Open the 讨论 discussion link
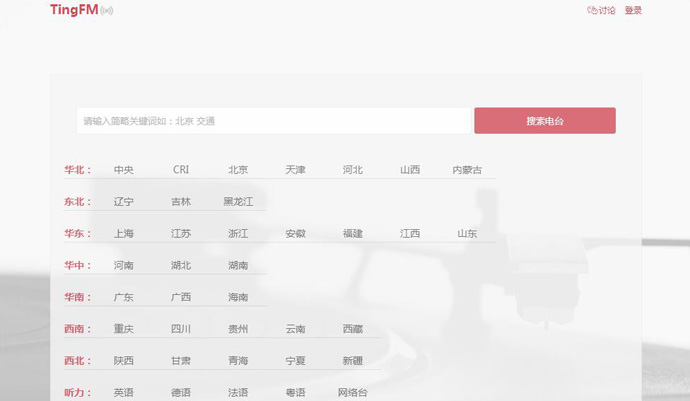This screenshot has width=690, height=401. point(601,11)
